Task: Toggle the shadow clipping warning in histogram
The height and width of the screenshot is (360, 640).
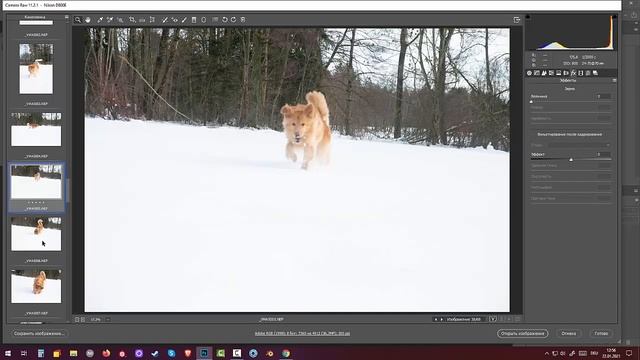Action: click(528, 17)
